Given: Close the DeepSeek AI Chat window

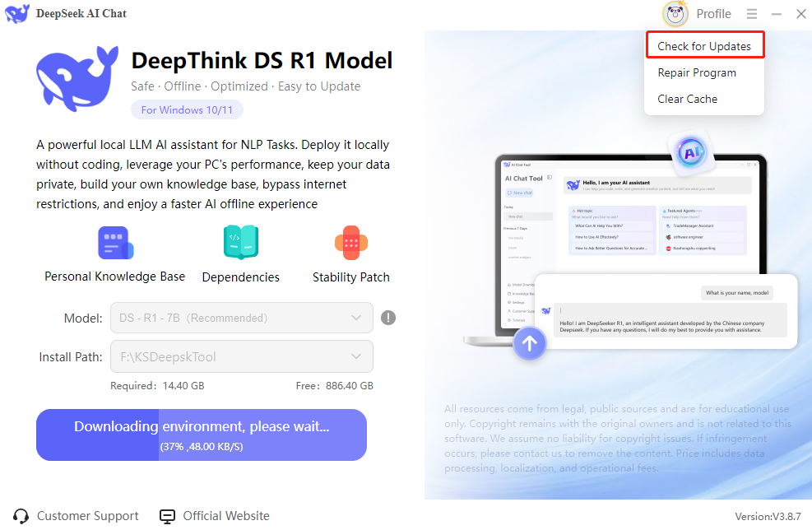Looking at the screenshot, I should [x=801, y=14].
